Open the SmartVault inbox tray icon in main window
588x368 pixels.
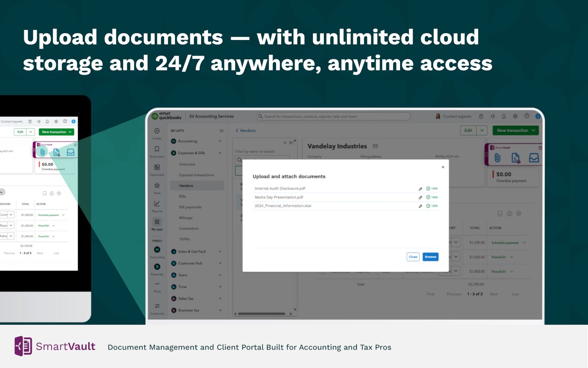(534, 158)
